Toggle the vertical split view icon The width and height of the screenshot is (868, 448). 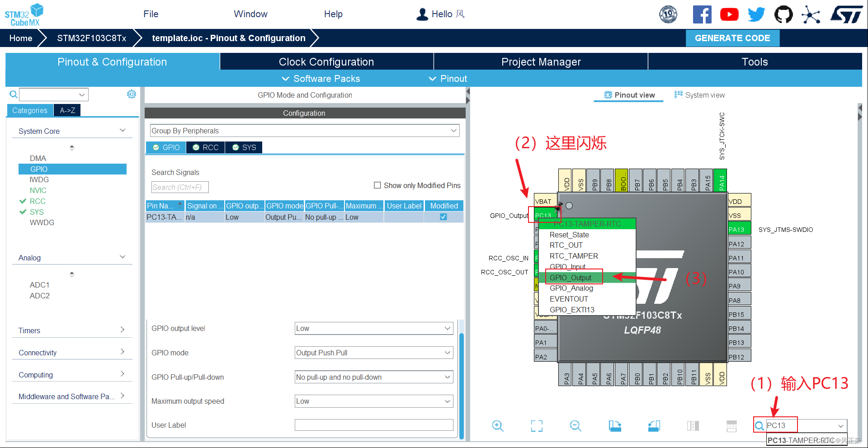tap(693, 425)
